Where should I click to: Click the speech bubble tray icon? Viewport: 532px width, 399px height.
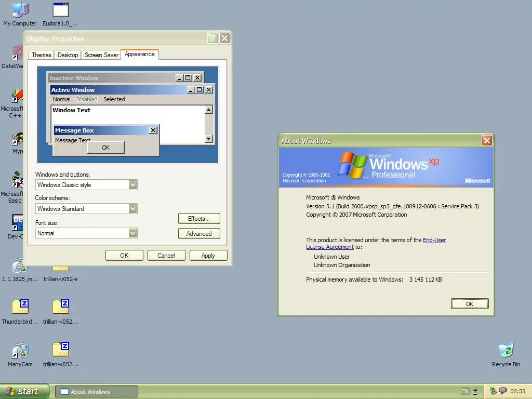click(x=503, y=391)
